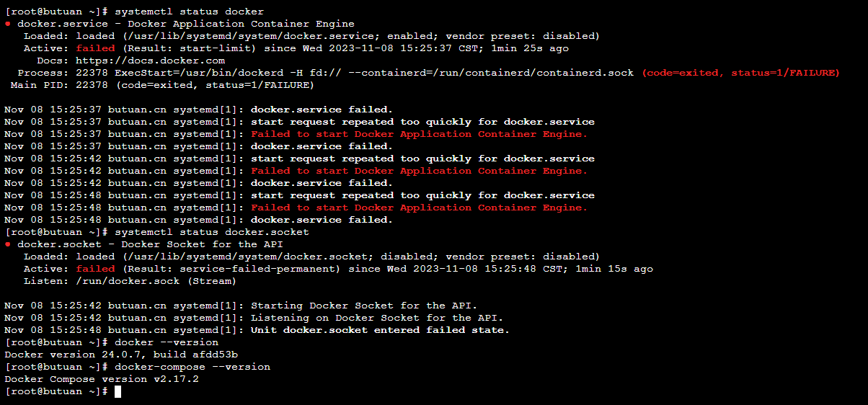868x405 pixels.
Task: Click the 'systemctl status docker.socket' command text
Action: pyautogui.click(x=212, y=232)
